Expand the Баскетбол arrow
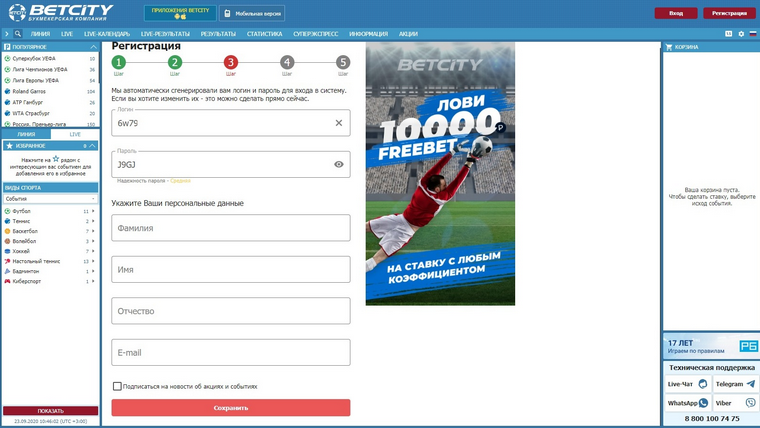The height and width of the screenshot is (428, 760). coord(93,231)
